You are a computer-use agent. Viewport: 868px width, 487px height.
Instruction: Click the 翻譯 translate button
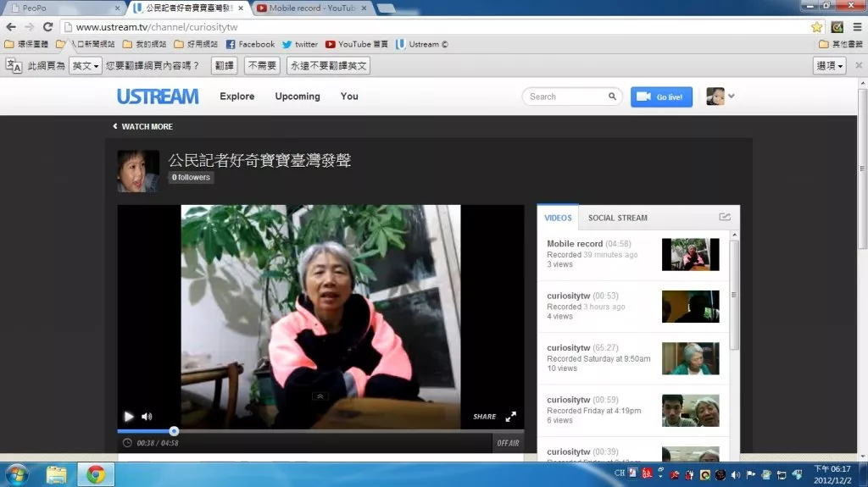click(224, 66)
